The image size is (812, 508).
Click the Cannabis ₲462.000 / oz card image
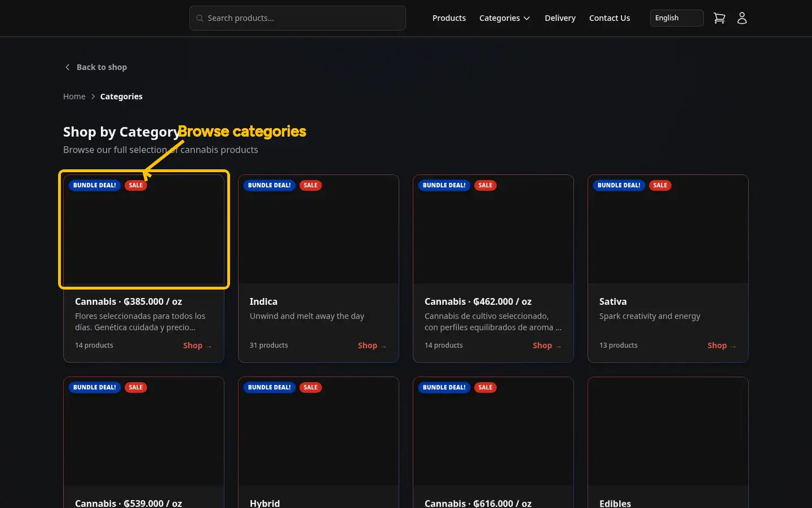[x=493, y=229]
